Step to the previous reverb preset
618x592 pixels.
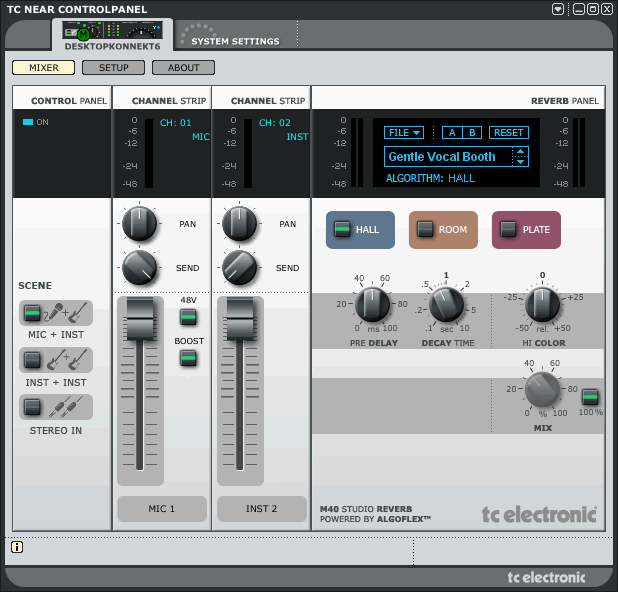[x=521, y=151]
